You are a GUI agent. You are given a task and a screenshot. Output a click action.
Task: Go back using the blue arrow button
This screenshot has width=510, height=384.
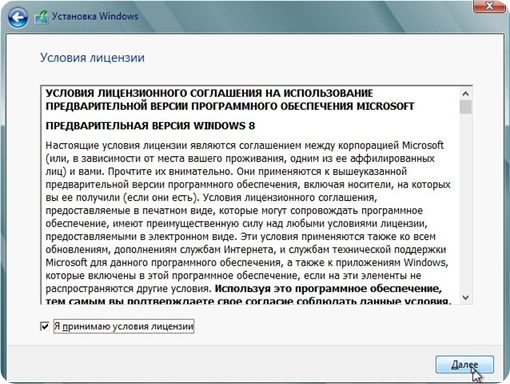18,17
